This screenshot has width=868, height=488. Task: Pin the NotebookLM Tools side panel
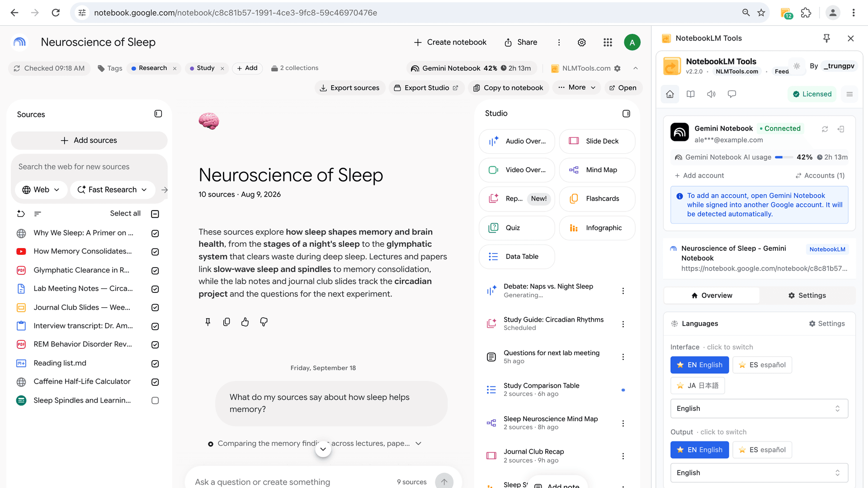coord(826,38)
